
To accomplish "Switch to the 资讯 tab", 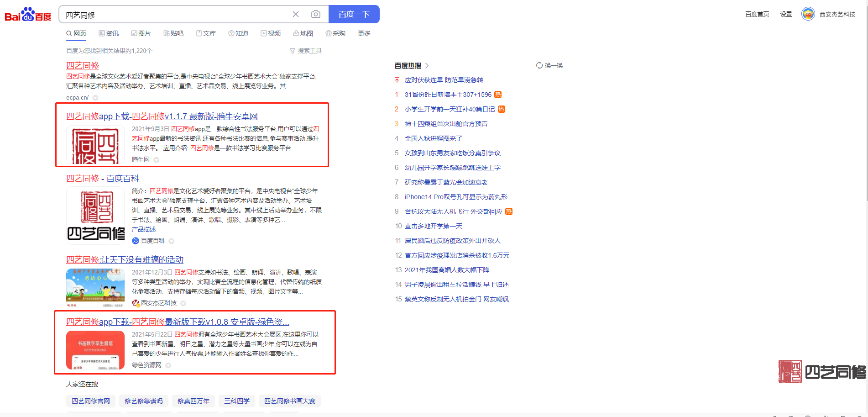I will (109, 33).
